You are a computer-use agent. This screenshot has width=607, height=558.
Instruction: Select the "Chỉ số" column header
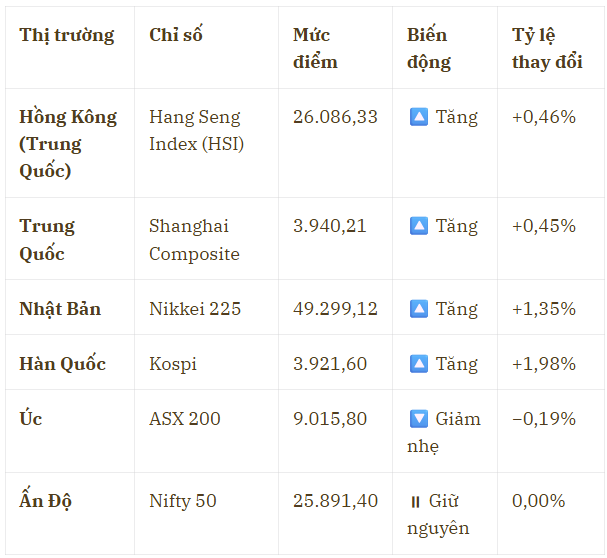click(x=176, y=35)
